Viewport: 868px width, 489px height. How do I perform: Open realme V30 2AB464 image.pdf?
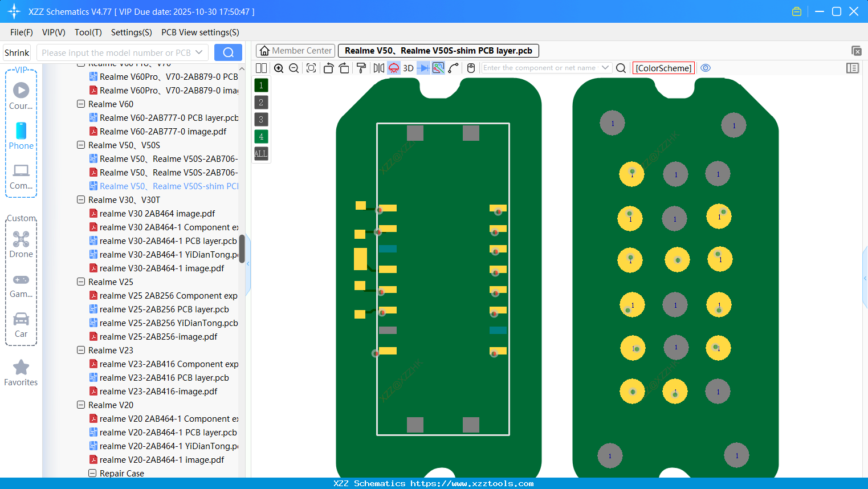(x=152, y=214)
